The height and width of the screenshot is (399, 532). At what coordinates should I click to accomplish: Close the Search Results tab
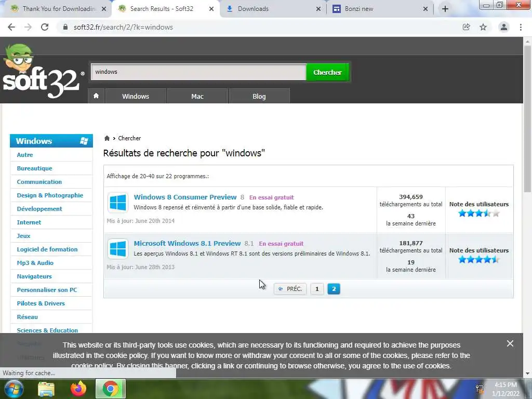211,9
